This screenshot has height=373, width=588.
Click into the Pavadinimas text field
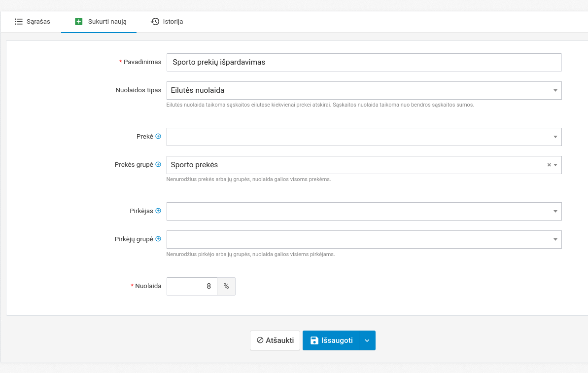(x=364, y=63)
